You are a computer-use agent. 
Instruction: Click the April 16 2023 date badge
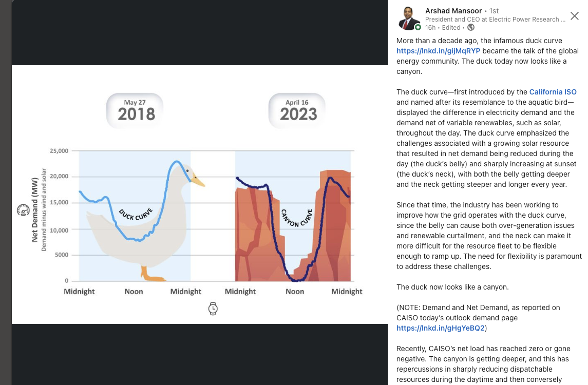click(x=297, y=110)
